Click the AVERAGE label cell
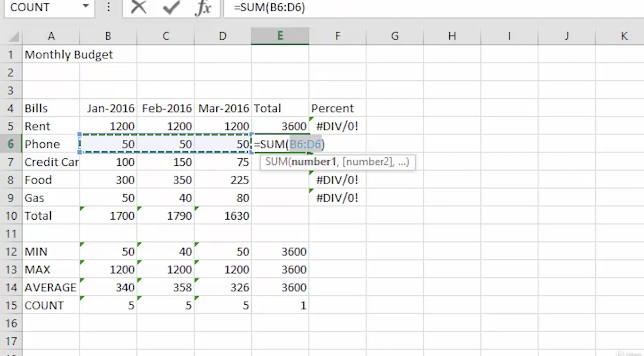644x356 pixels. 51,287
